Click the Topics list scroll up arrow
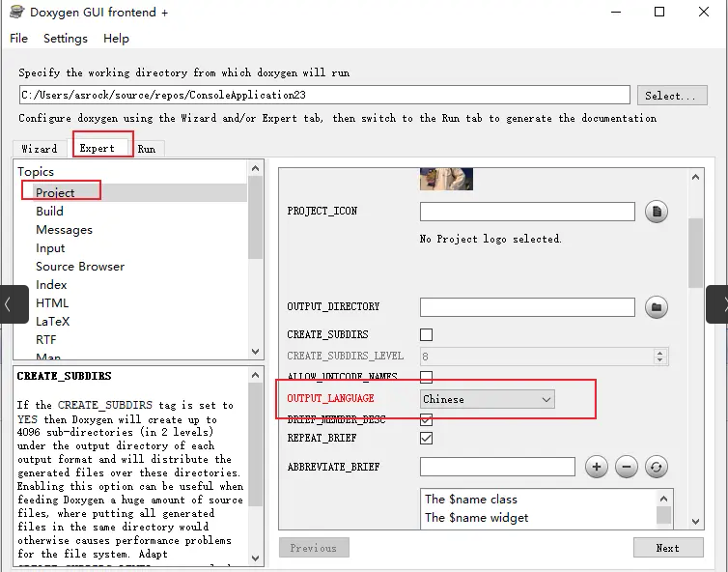The width and height of the screenshot is (728, 572). click(255, 168)
